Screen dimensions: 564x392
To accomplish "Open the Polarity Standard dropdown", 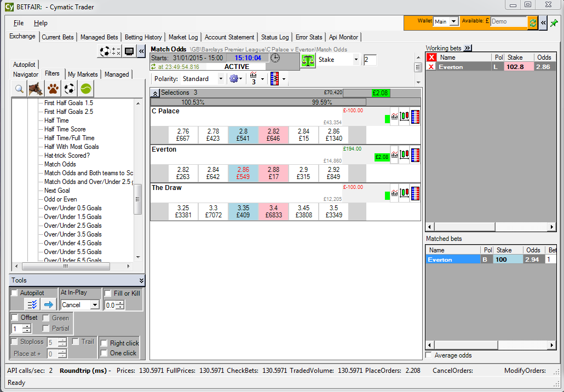I will pyautogui.click(x=221, y=79).
